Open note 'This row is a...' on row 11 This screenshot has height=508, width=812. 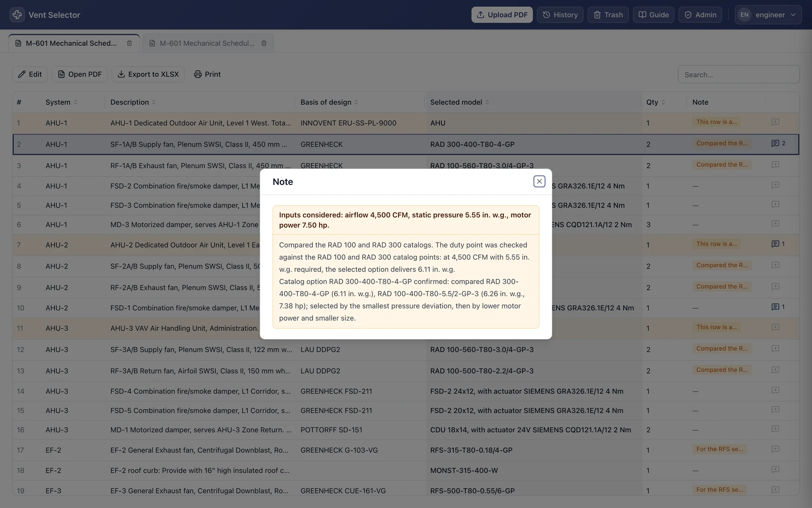coord(716,327)
